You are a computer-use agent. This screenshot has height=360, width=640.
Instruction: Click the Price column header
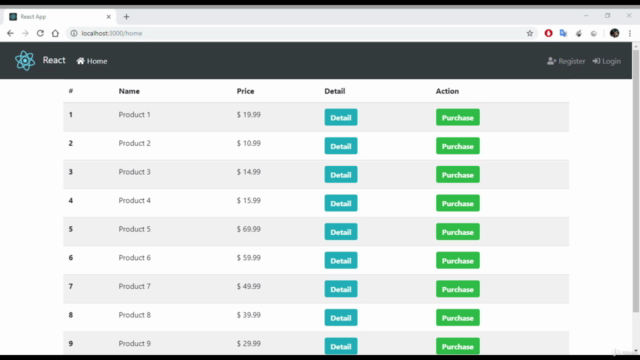(x=245, y=91)
